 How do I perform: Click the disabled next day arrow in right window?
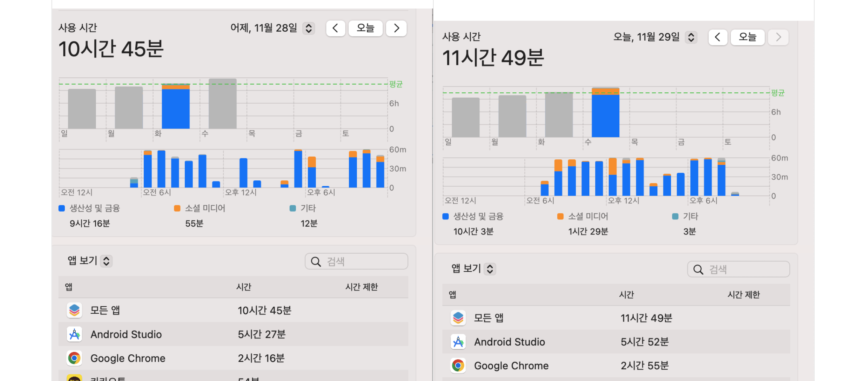[x=778, y=37]
